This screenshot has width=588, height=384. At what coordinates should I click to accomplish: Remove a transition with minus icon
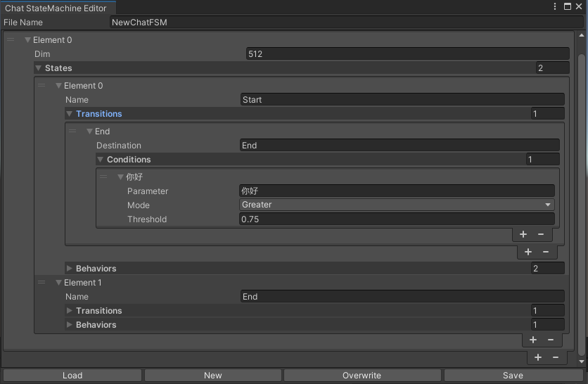546,252
